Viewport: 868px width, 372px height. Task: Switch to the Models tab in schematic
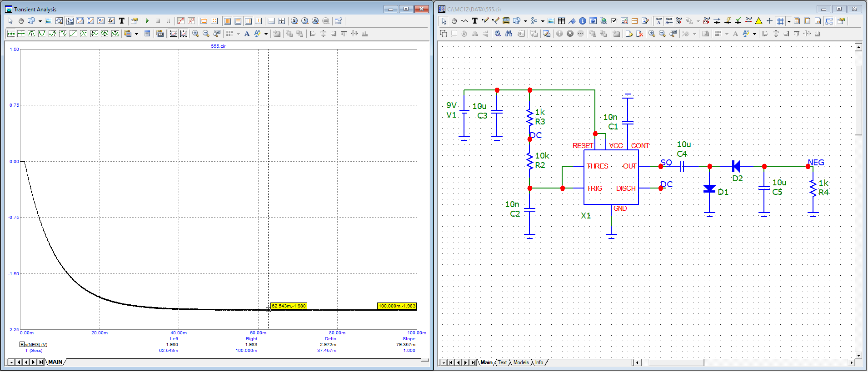click(521, 362)
